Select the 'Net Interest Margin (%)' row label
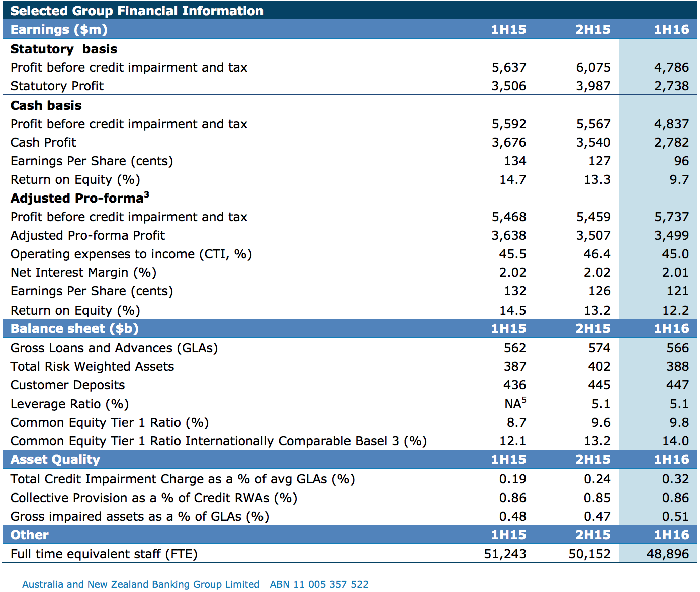Viewport: 700px width, 592px height. click(83, 272)
